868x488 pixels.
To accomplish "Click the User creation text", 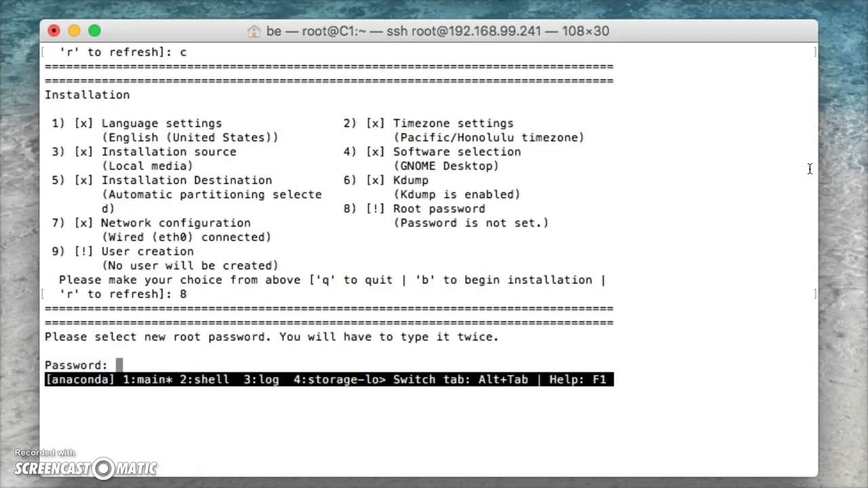I will tap(147, 251).
